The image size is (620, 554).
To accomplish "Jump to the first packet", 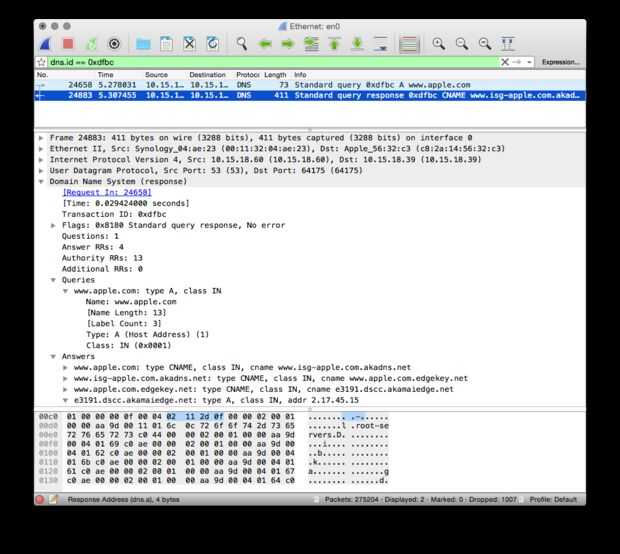I will pyautogui.click(x=335, y=43).
